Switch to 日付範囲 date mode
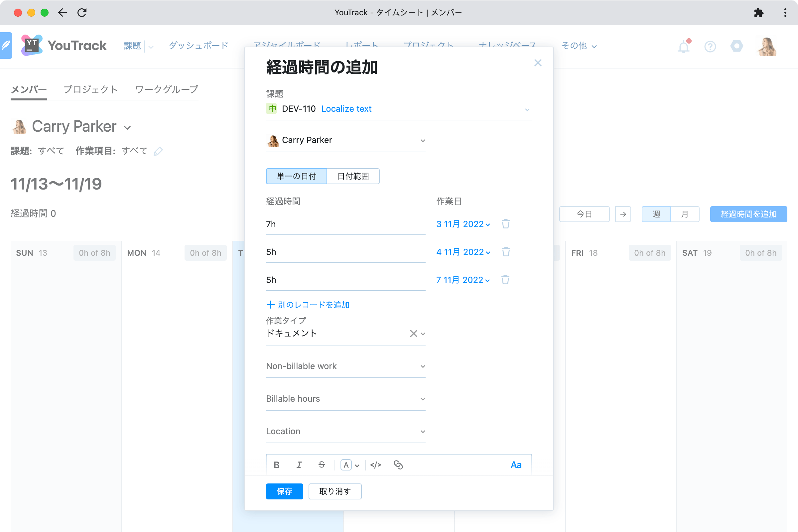 pos(353,176)
